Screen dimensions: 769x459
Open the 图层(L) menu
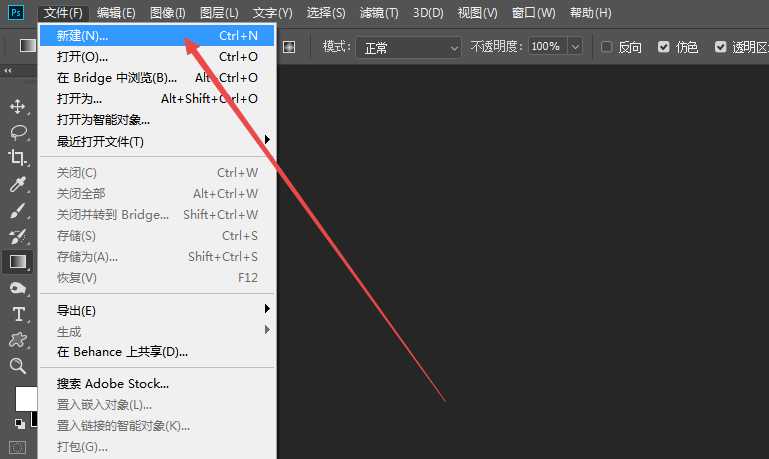(x=219, y=13)
